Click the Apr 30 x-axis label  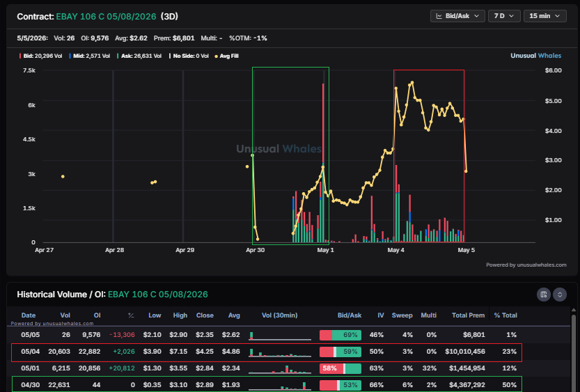pos(256,251)
